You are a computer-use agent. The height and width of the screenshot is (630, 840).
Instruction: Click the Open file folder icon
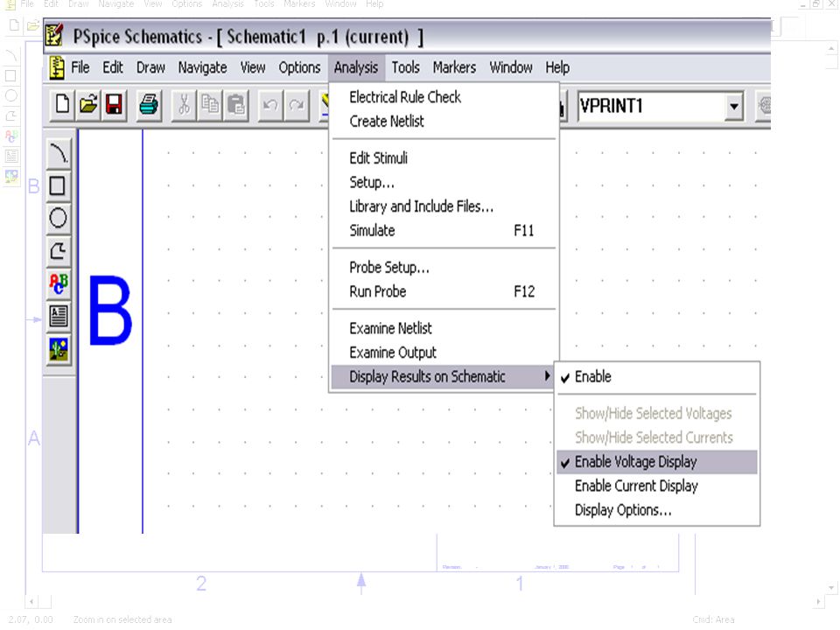pos(88,105)
